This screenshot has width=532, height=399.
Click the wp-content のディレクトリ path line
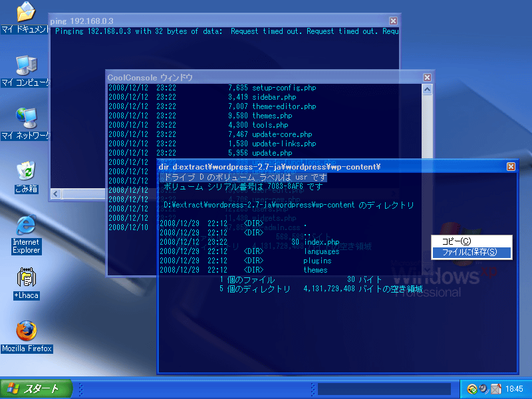(x=289, y=205)
